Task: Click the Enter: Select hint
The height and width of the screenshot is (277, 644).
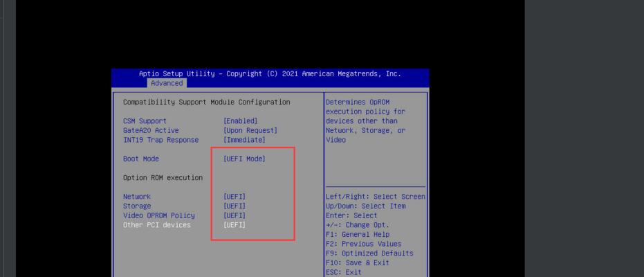Action: point(351,215)
